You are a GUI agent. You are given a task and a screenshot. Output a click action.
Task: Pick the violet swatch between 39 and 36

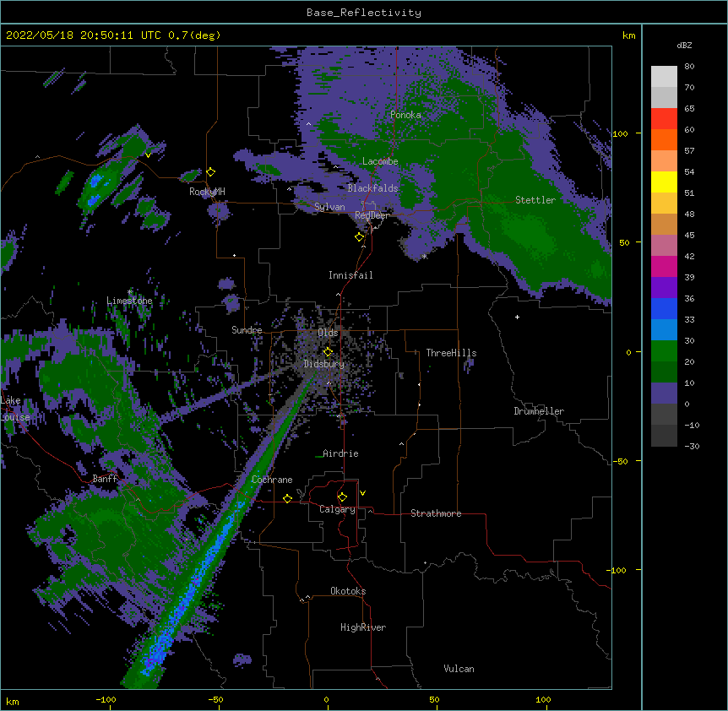point(664,287)
